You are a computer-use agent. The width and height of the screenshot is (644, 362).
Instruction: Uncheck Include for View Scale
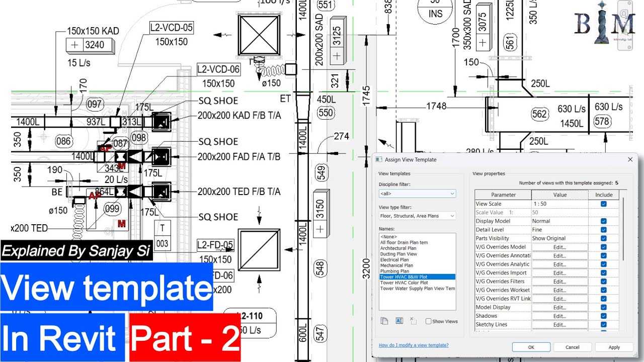tap(604, 204)
